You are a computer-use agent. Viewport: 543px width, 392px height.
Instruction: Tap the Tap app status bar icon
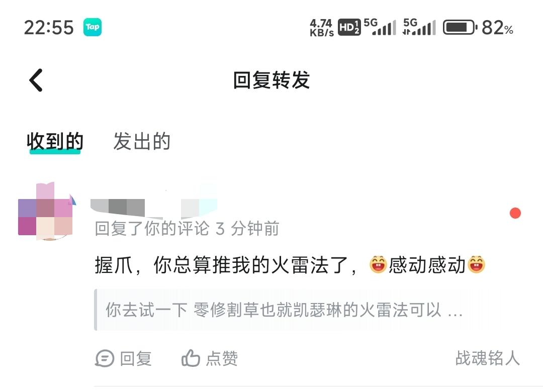93,27
